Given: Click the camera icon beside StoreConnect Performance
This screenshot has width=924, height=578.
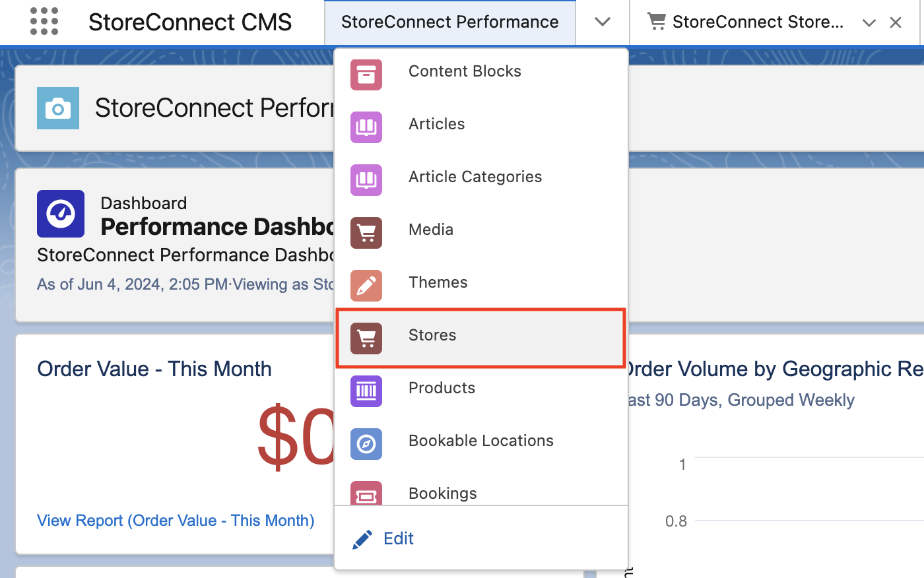Looking at the screenshot, I should [58, 108].
